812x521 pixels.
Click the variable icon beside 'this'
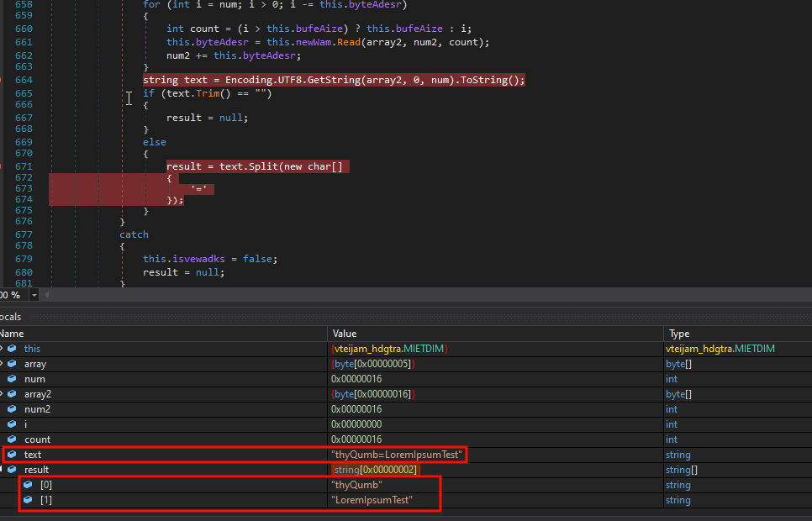(12, 349)
